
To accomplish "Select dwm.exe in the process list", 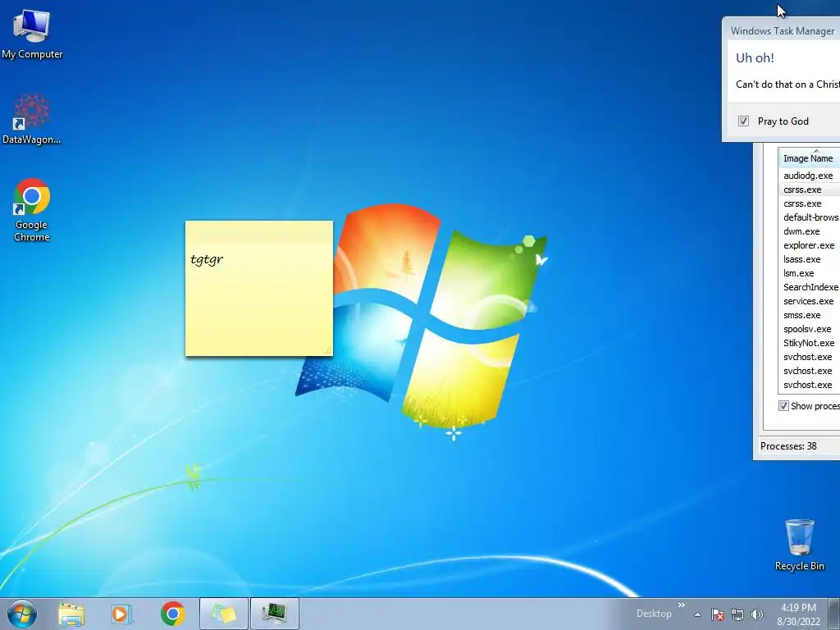I will point(809,231).
